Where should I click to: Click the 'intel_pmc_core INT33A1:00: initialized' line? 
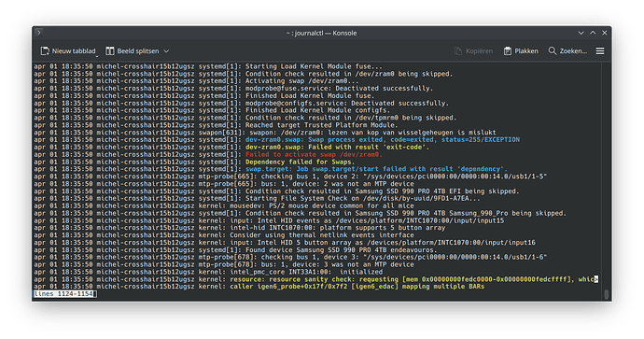pos(208,272)
